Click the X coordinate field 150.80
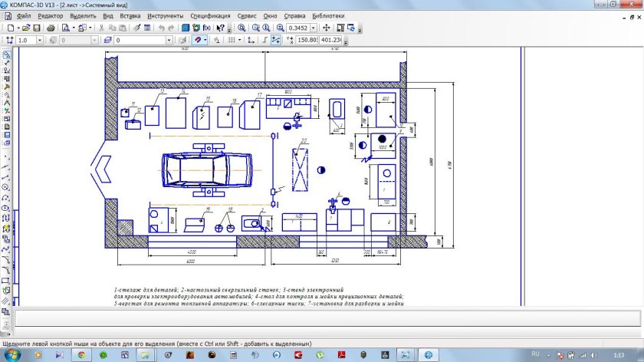 [307, 39]
